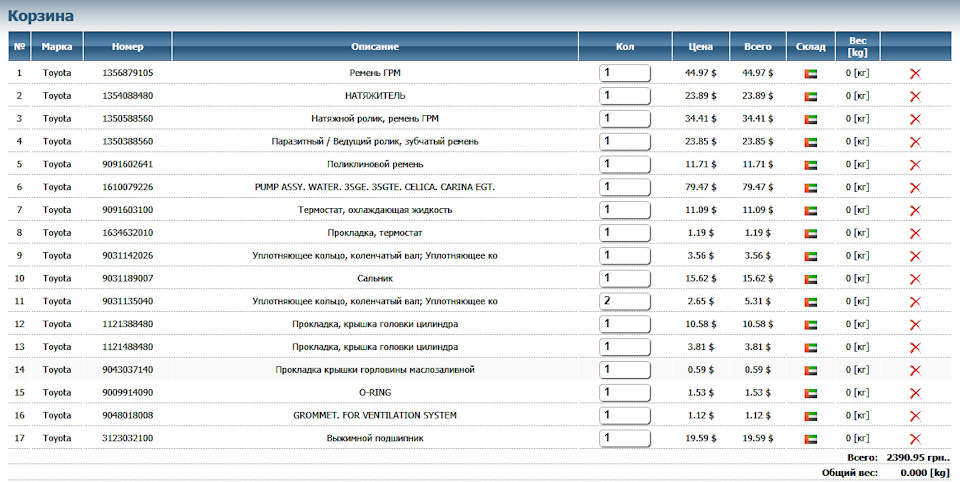
Task: Click flag icon in O-RING row
Action: coord(811,394)
